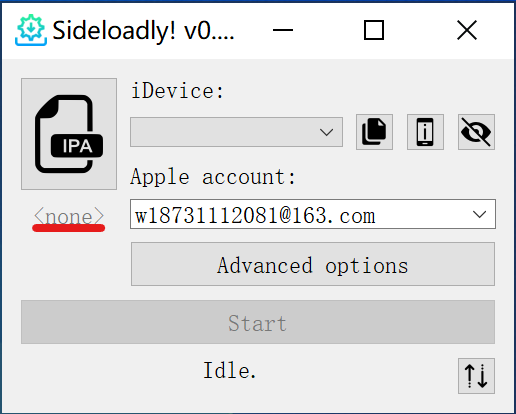
Task: Click the Sideloadly gear logo in title bar
Action: [x=31, y=30]
